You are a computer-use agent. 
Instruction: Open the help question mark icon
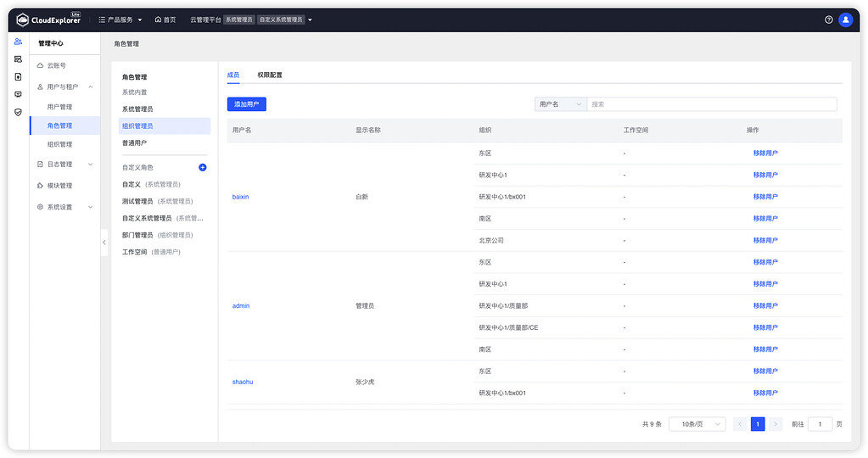(x=828, y=20)
